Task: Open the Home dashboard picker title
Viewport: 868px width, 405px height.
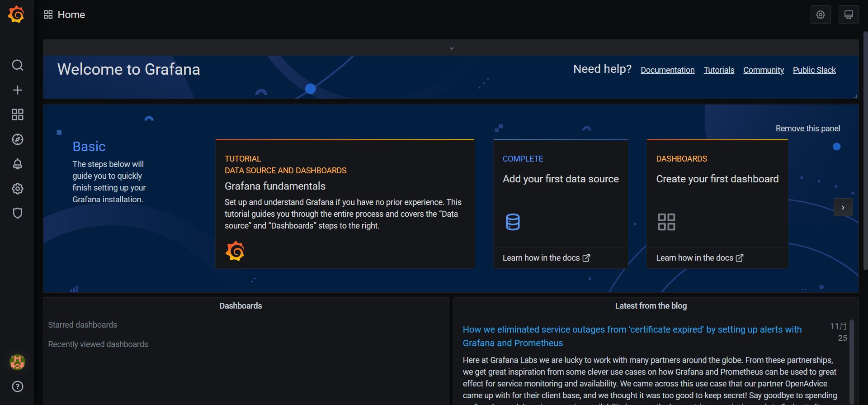Action: coord(71,14)
